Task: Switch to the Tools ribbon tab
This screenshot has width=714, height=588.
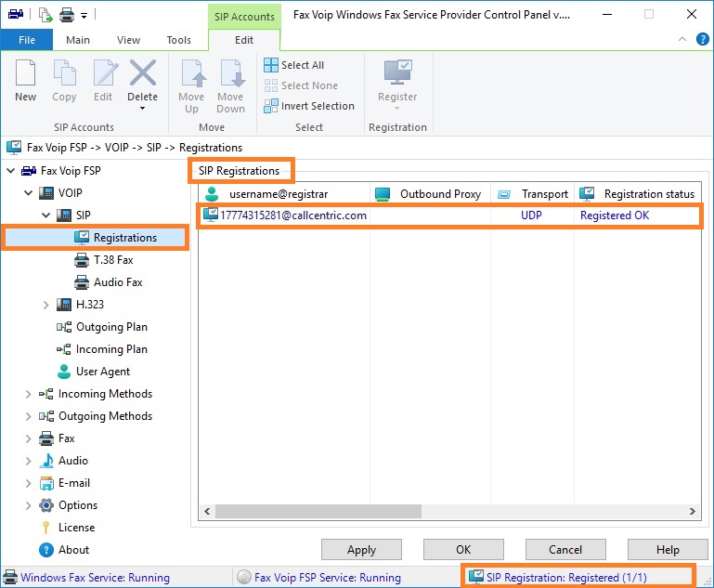Action: point(178,40)
